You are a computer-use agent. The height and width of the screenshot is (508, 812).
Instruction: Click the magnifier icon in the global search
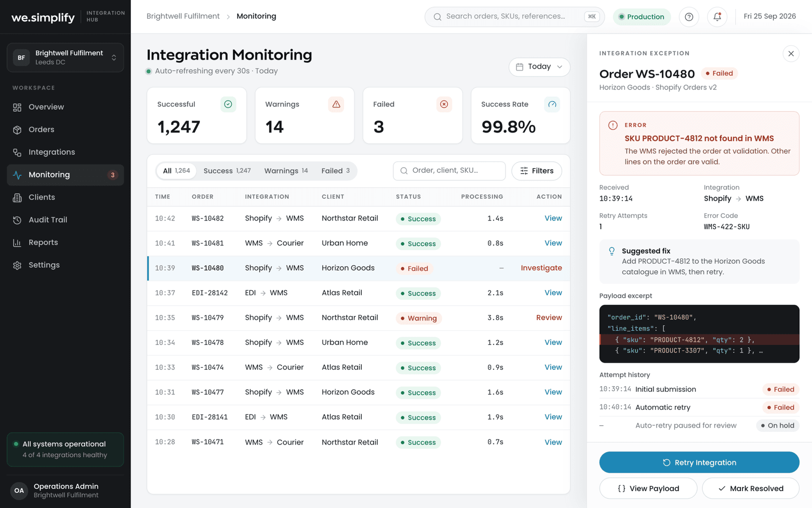pyautogui.click(x=437, y=17)
